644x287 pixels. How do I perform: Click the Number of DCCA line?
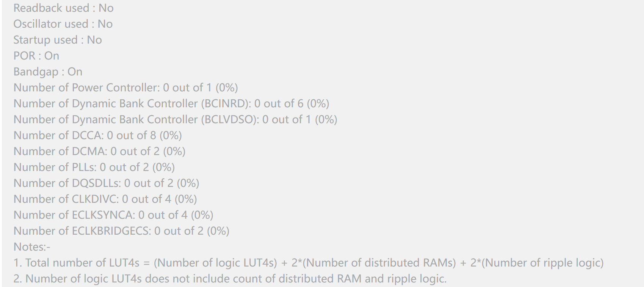98,135
